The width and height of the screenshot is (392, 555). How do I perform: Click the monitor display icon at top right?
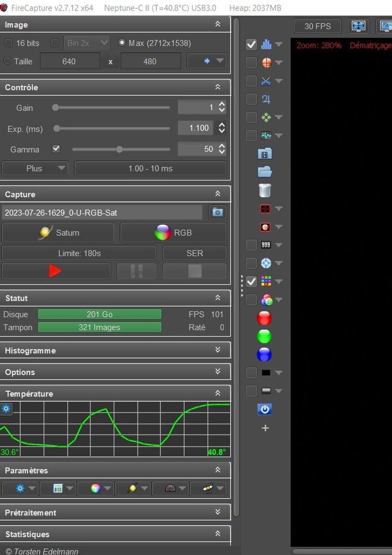pyautogui.click(x=384, y=26)
